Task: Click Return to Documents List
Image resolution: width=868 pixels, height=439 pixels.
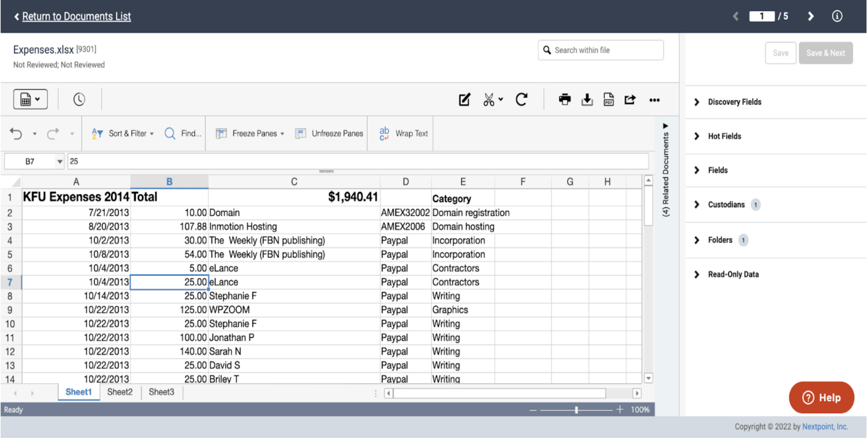Action: tap(76, 16)
